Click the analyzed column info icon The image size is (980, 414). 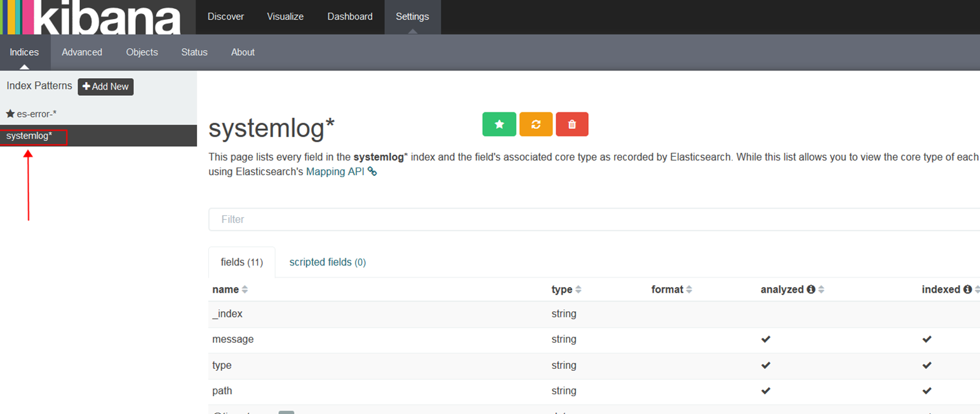(810, 290)
